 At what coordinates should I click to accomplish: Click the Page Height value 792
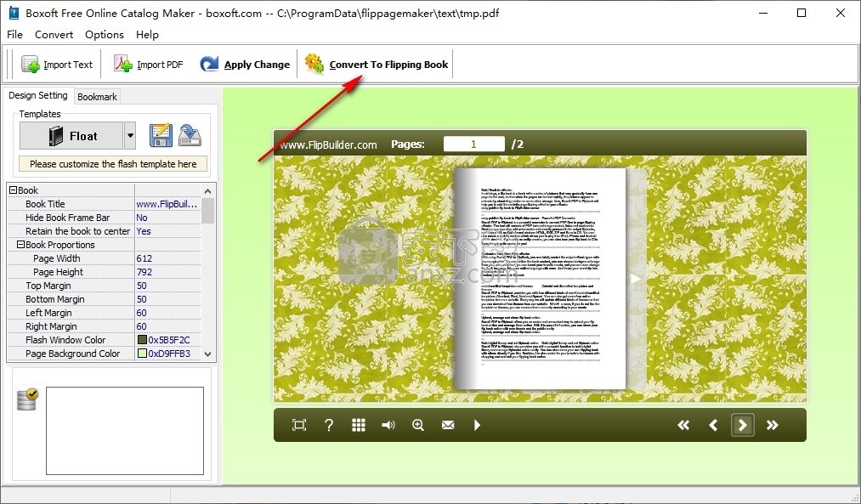point(144,272)
